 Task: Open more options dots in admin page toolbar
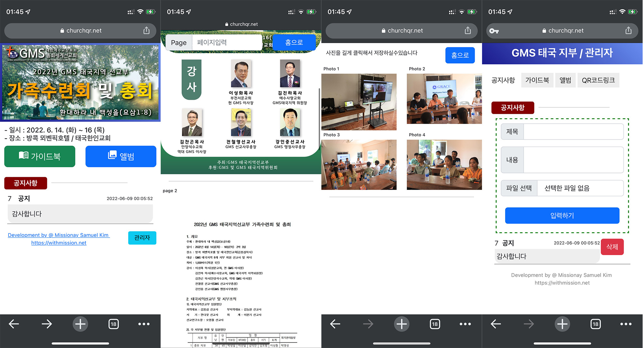pos(626,324)
